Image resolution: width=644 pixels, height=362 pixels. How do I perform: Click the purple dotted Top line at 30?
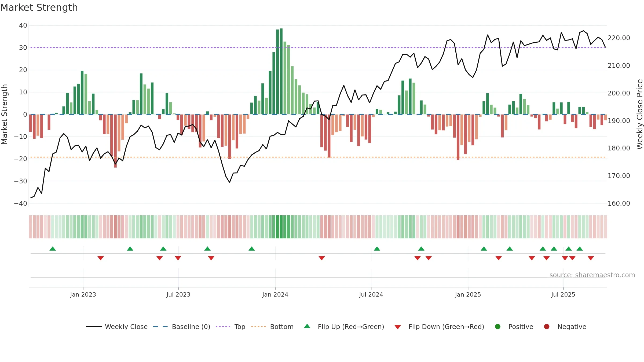[x=318, y=47]
